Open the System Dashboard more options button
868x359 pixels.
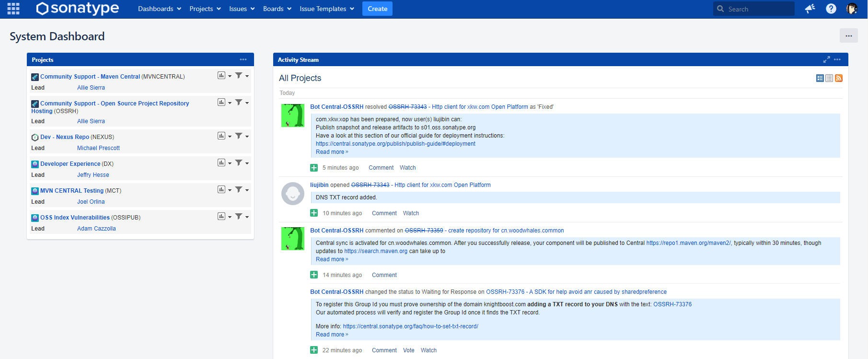pyautogui.click(x=849, y=36)
